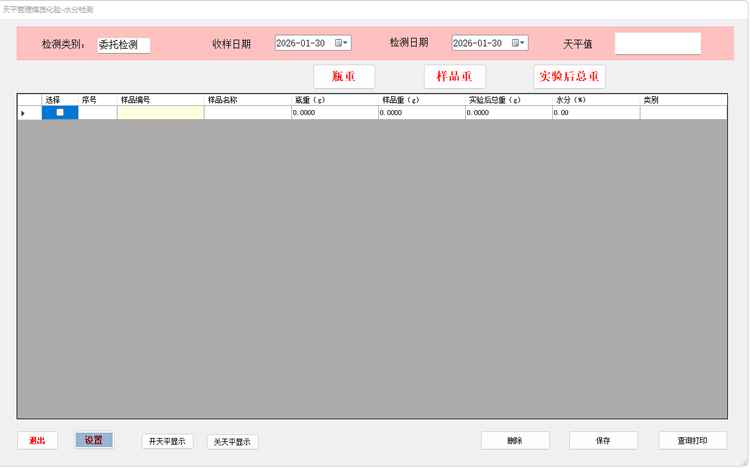Image resolution: width=750 pixels, height=468 pixels.
Task: Click the row selector arrow of the first row
Action: point(24,113)
